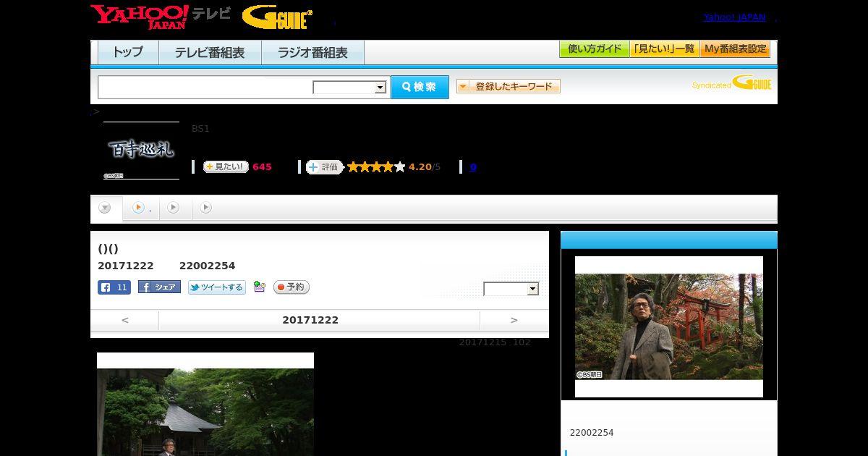The width and height of the screenshot is (868, 456).
Task: Click the 4.20 star rating display
Action: pyautogui.click(x=393, y=167)
